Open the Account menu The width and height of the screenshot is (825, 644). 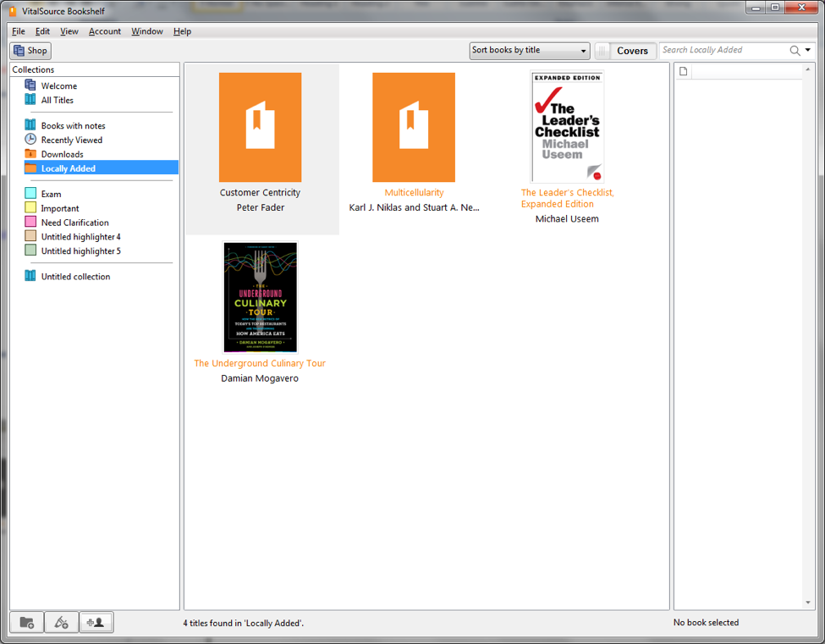[105, 31]
